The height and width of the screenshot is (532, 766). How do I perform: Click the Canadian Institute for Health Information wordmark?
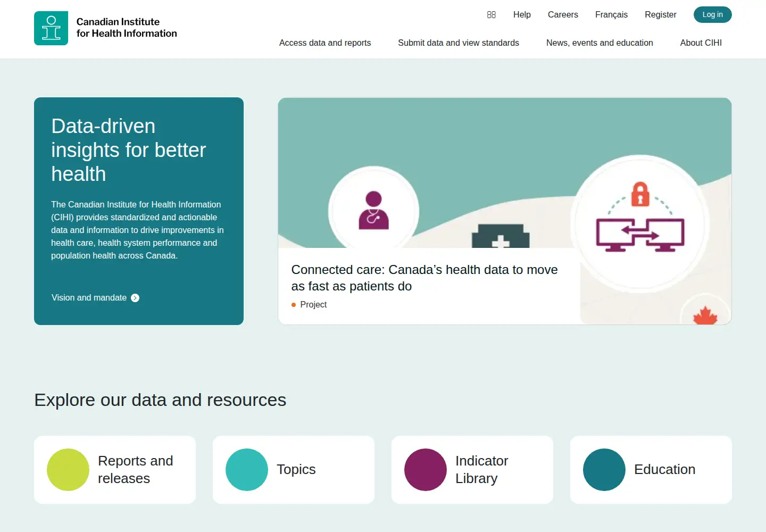tap(127, 28)
